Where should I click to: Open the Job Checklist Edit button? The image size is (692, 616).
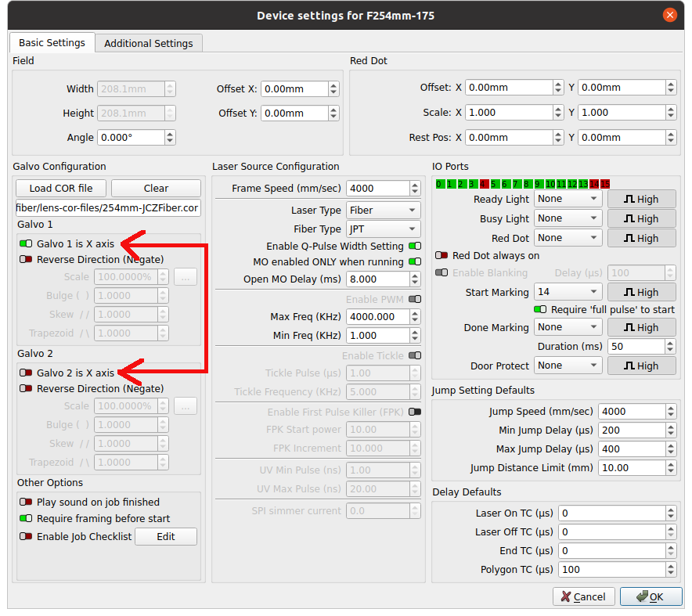[x=165, y=537]
